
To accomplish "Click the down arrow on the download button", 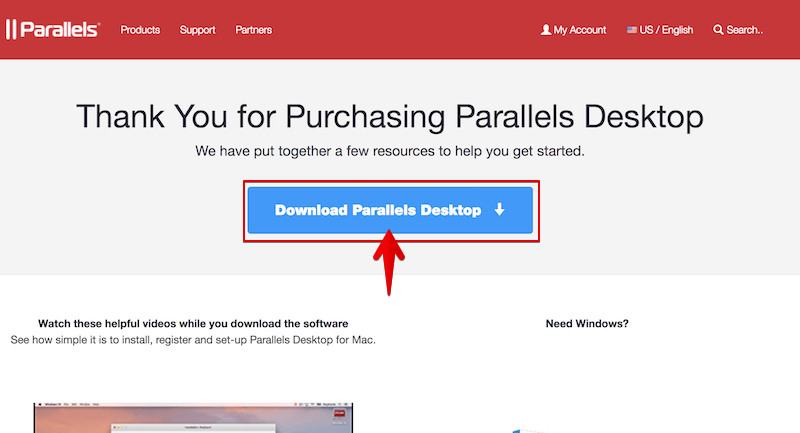I will (499, 210).
